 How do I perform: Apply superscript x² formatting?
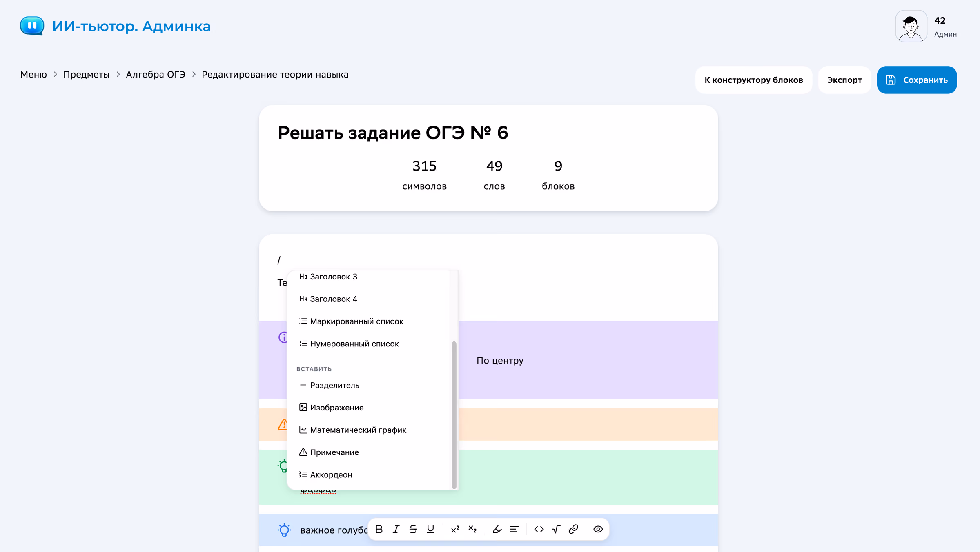[455, 529]
